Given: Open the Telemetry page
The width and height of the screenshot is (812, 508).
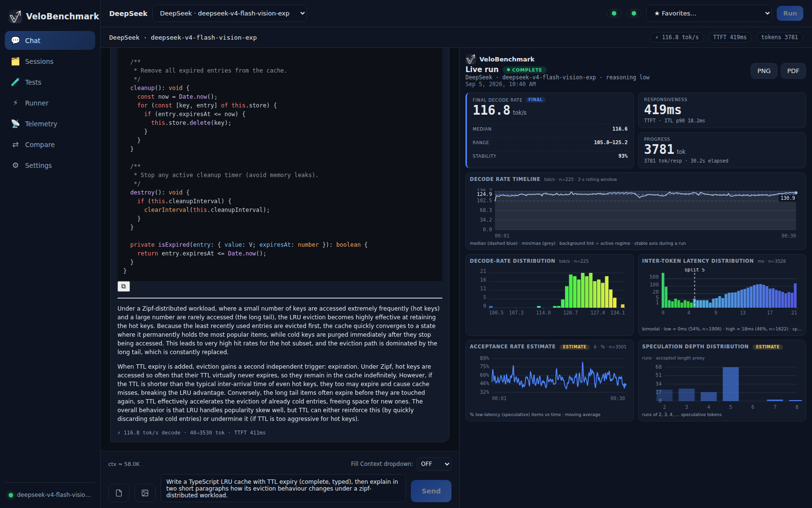Looking at the screenshot, I should click(50, 124).
